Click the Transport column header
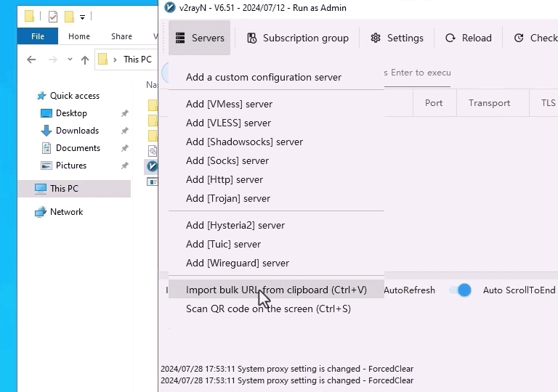Viewport: 558px width, 392px height. [489, 103]
